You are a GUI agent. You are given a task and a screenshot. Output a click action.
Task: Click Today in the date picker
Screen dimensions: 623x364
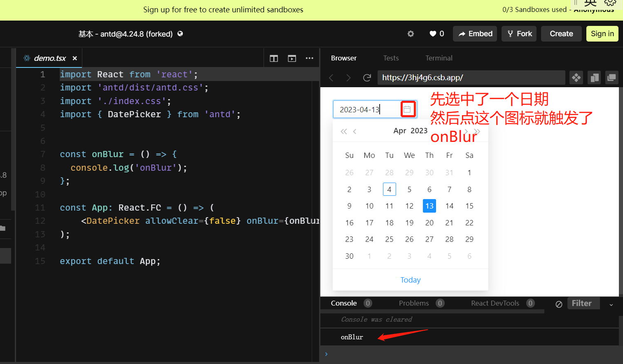[410, 280]
